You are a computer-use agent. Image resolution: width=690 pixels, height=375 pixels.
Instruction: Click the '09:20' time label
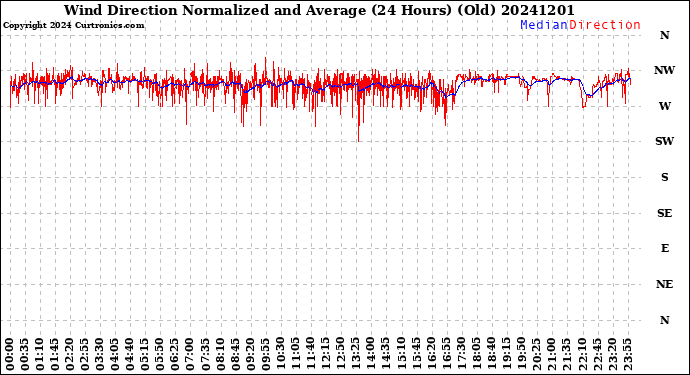pyautogui.click(x=250, y=354)
